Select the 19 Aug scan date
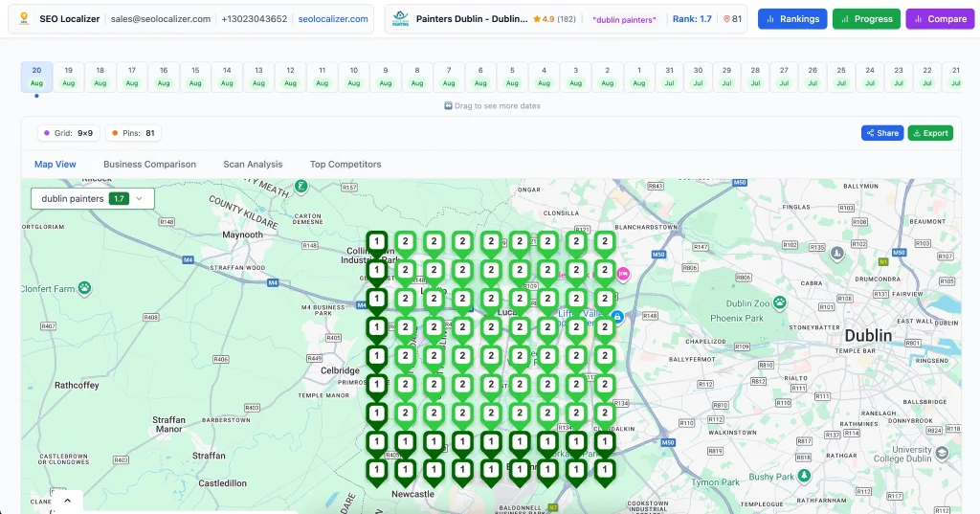Image resolution: width=980 pixels, height=514 pixels. (x=69, y=77)
